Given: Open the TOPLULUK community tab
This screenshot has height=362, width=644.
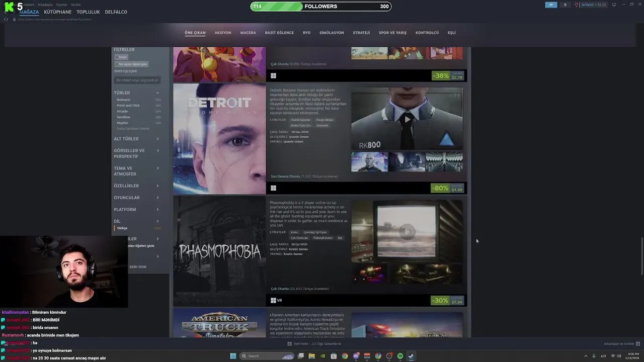Looking at the screenshot, I should (88, 12).
